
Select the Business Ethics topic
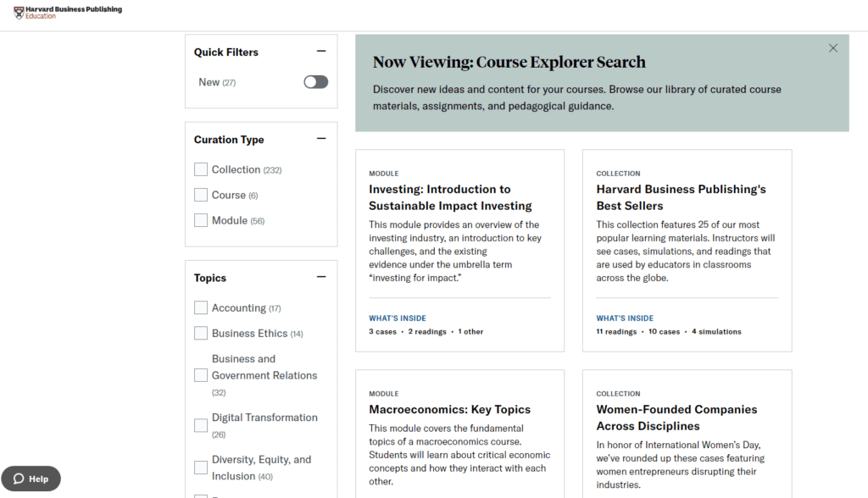pyautogui.click(x=201, y=333)
